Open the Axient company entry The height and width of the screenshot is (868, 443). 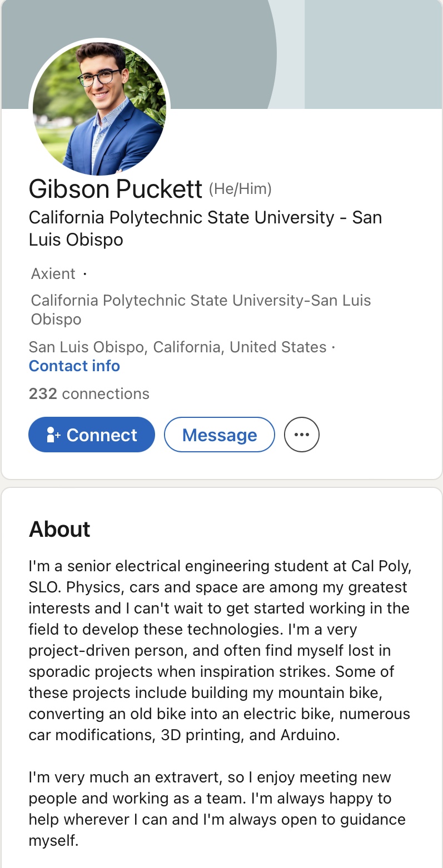53,274
